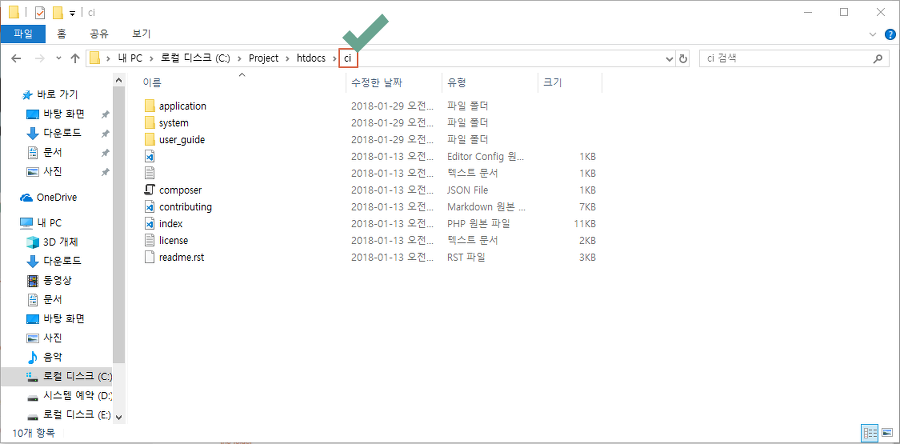Open the 공유 ribbon tab
900x444 pixels.
click(x=99, y=34)
